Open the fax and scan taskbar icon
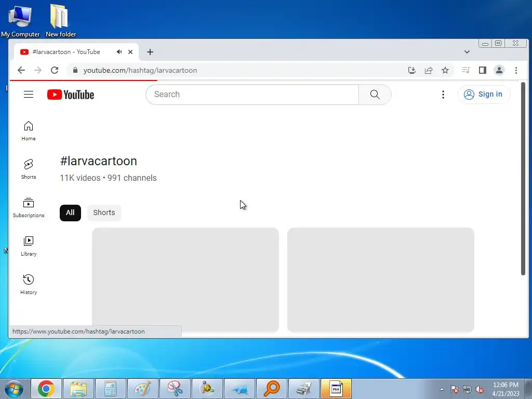This screenshot has height=399, width=532. pyautogui.click(x=304, y=389)
